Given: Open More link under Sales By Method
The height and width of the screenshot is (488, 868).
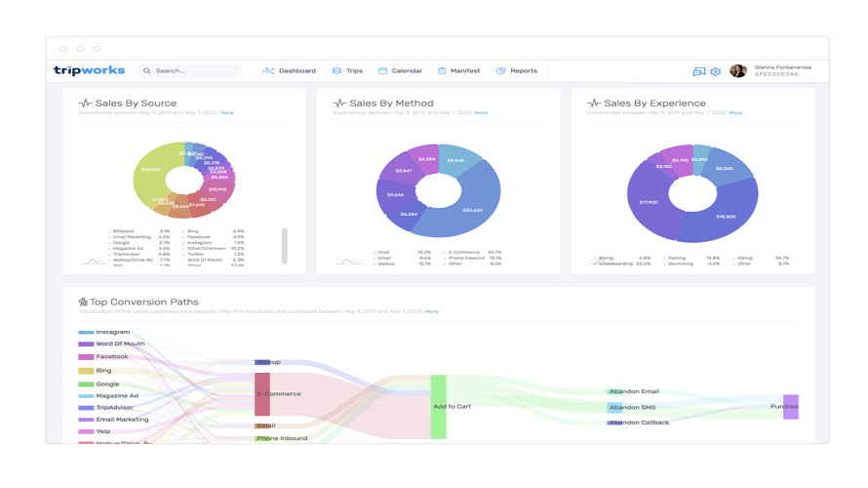Looking at the screenshot, I should 481,112.
